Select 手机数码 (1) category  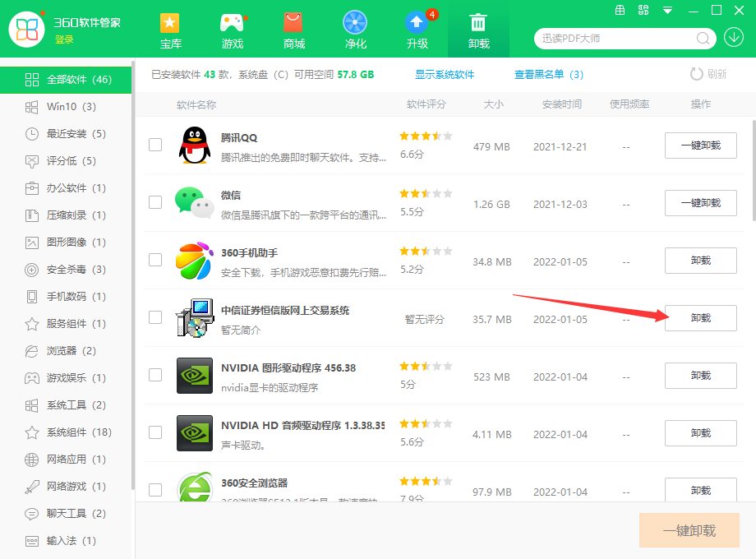click(x=66, y=296)
